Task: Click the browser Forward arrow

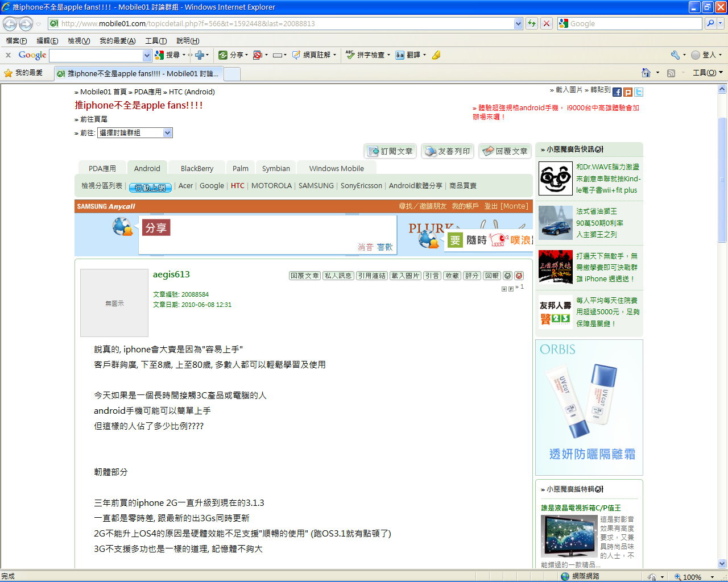Action: (26, 24)
